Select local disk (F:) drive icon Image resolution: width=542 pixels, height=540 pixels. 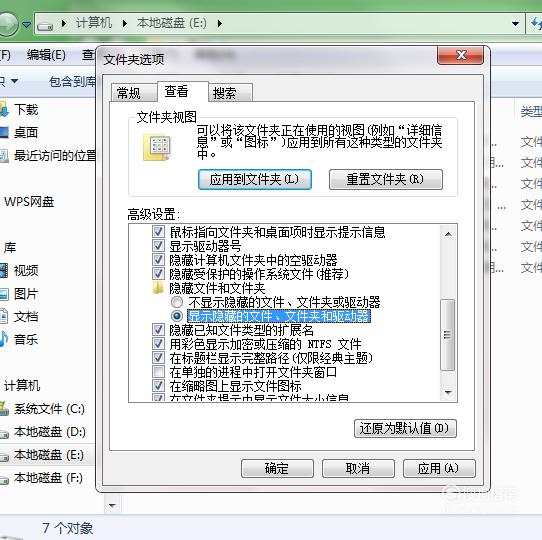[x=4, y=478]
